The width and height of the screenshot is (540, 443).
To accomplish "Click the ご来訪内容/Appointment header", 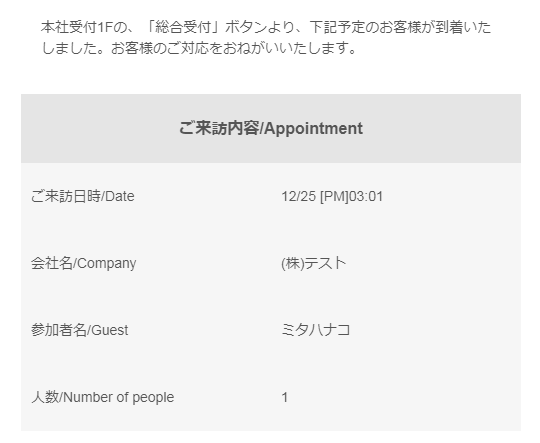I will point(271,128).
